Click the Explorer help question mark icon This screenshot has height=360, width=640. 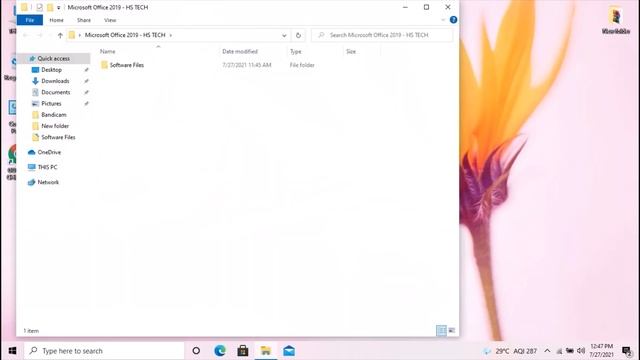pos(453,20)
